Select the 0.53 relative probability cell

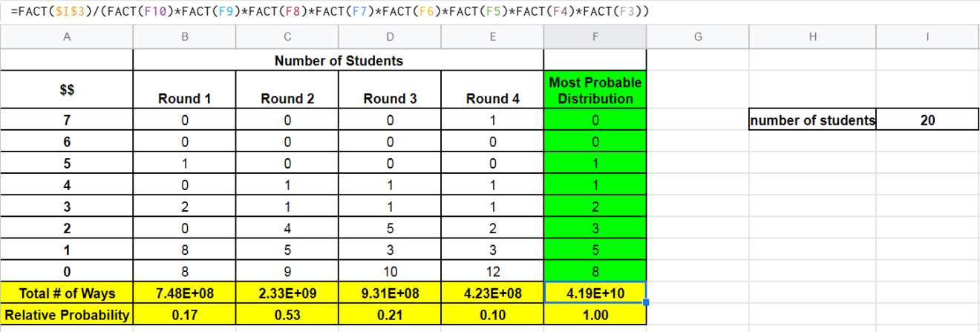click(x=287, y=315)
